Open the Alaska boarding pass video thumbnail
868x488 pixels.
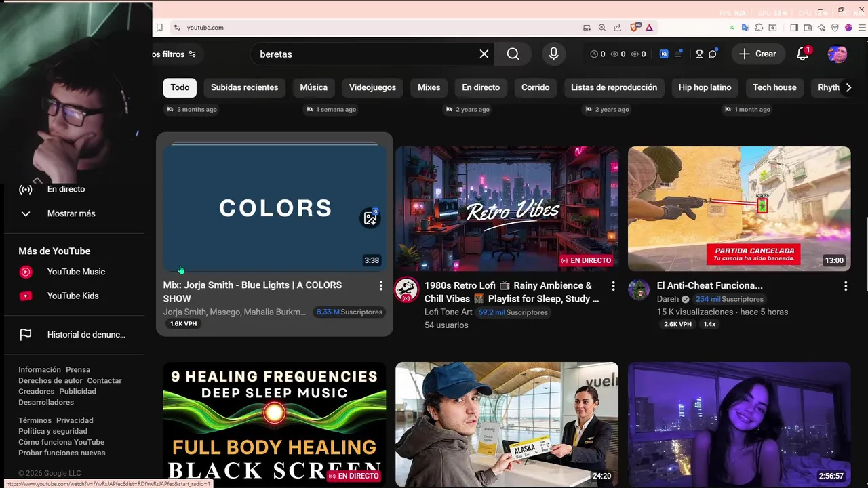pos(507,424)
